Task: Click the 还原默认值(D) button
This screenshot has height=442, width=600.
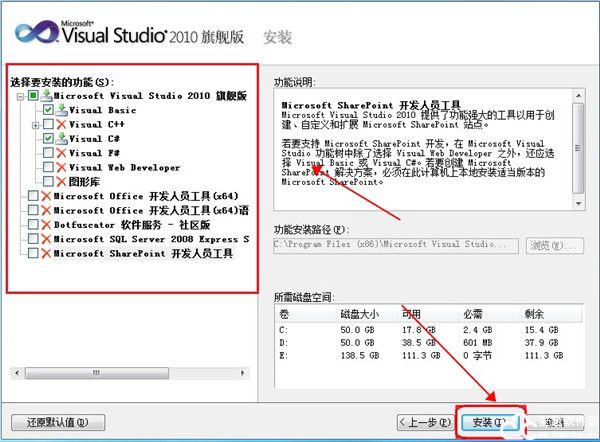Action: 58,423
